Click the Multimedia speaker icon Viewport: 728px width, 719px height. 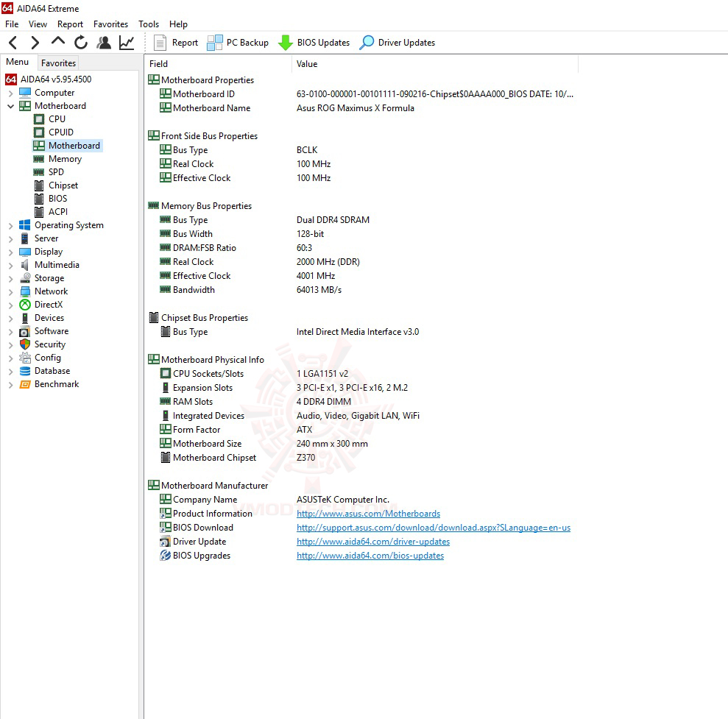[24, 265]
